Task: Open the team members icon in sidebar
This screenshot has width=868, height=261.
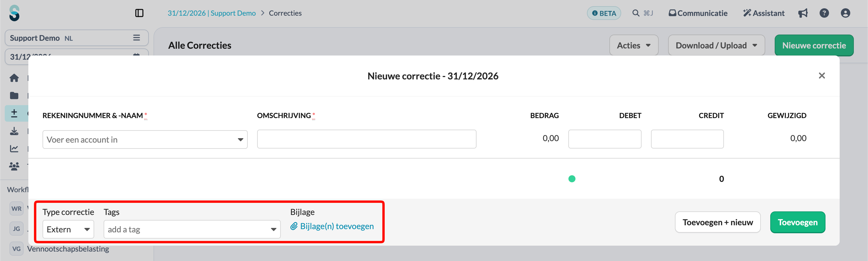Action: click(x=14, y=166)
